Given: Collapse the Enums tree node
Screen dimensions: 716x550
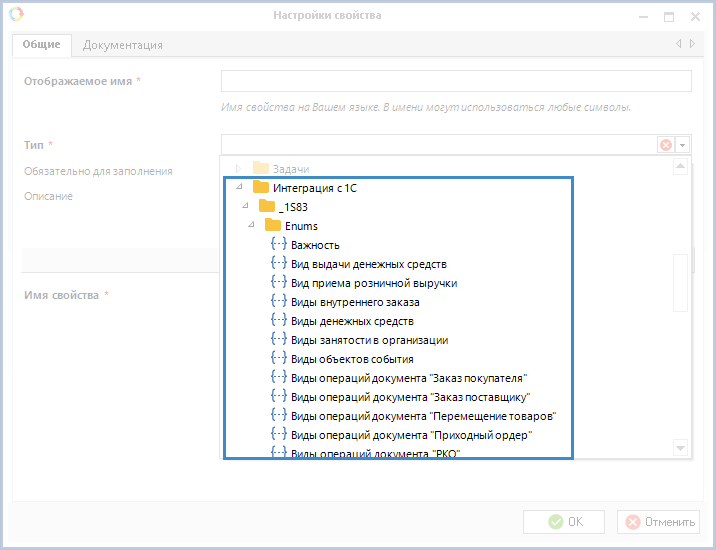Looking at the screenshot, I should coord(251,224).
